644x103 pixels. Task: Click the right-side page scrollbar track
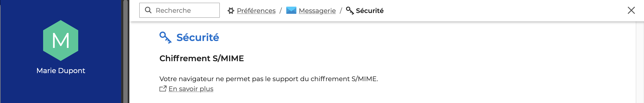tap(640, 62)
